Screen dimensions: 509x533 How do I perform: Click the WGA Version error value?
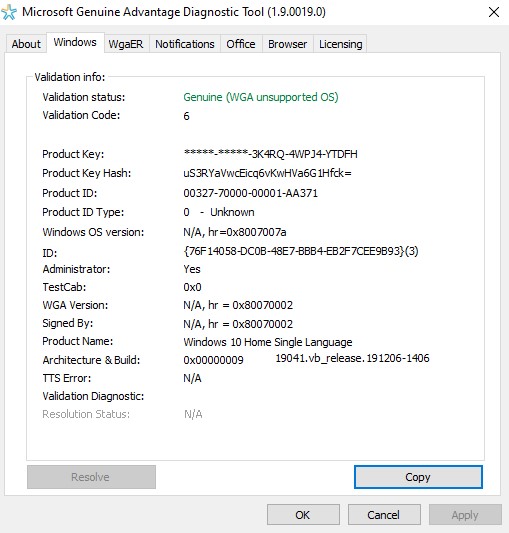pos(238,305)
